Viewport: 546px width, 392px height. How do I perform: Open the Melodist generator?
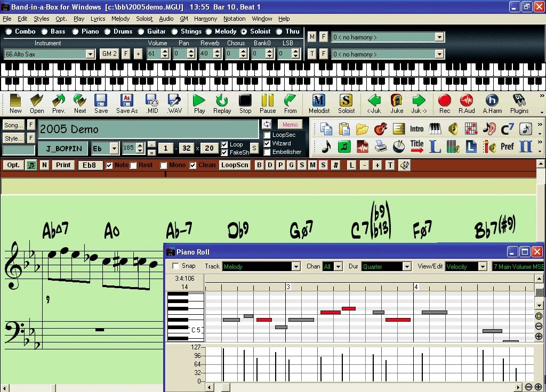[x=319, y=104]
